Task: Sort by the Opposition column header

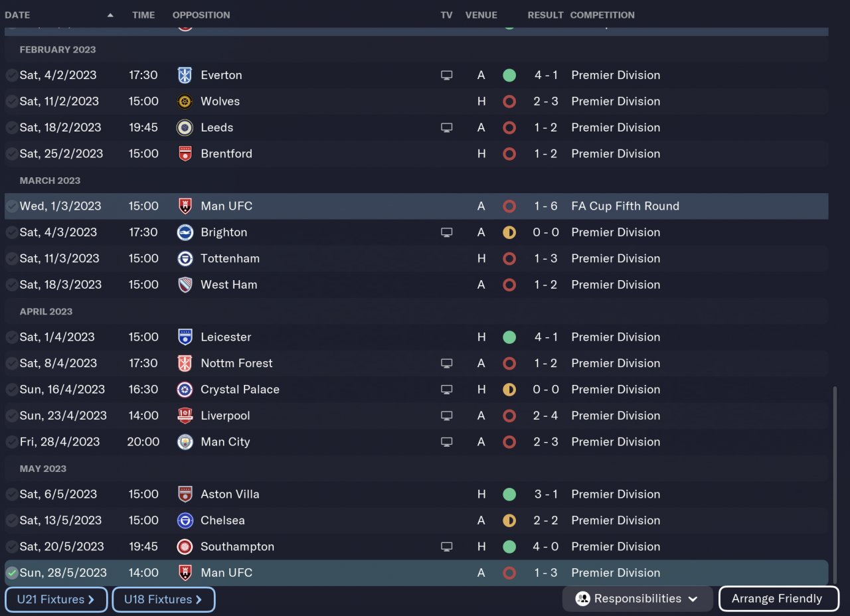Action: 201,15
